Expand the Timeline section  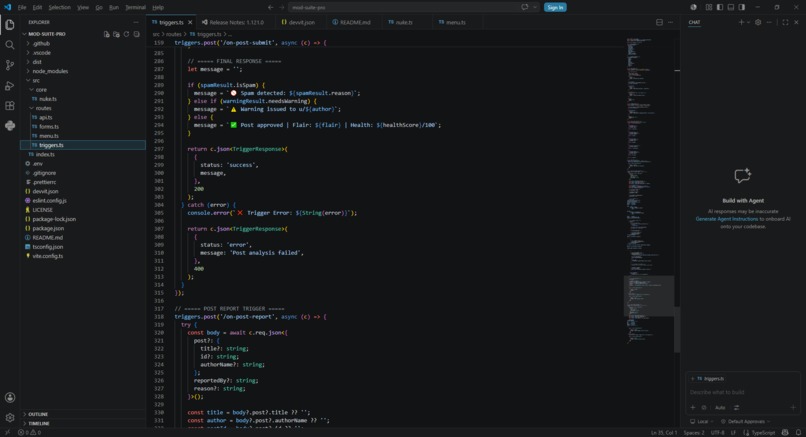click(x=82, y=423)
